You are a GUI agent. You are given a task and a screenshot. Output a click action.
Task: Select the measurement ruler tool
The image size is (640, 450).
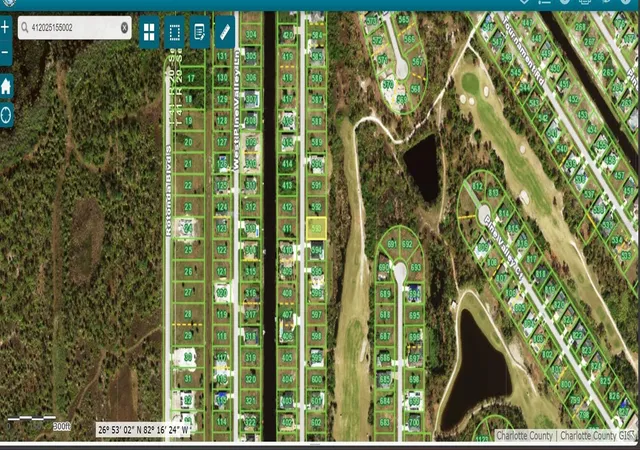(225, 32)
